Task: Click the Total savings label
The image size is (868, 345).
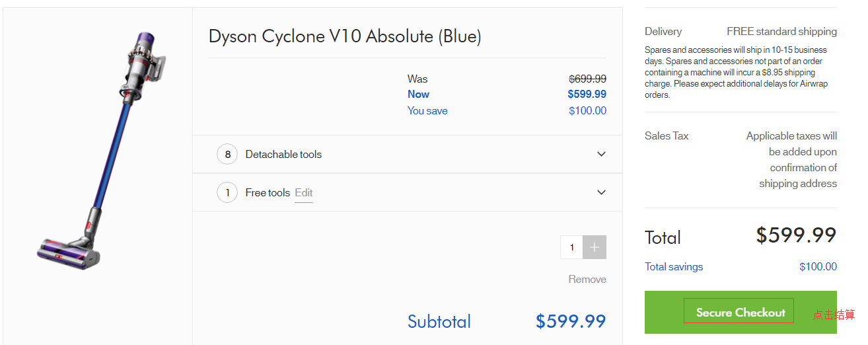Action: click(674, 267)
